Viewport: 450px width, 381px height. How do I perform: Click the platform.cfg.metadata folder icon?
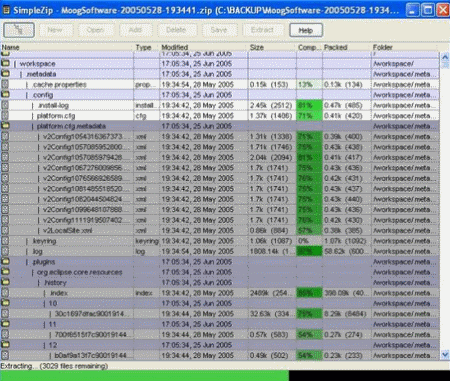5,126
